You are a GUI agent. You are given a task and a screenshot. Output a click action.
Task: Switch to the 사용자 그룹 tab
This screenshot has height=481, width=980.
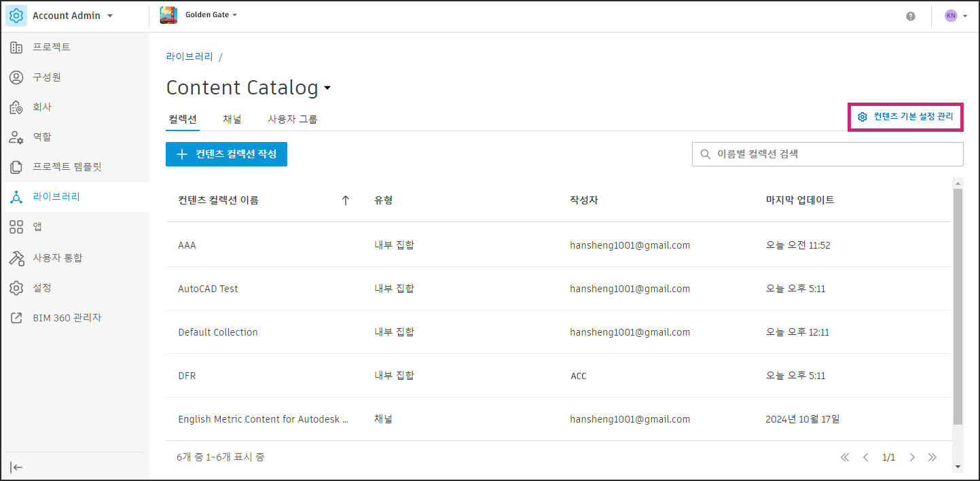(x=292, y=119)
